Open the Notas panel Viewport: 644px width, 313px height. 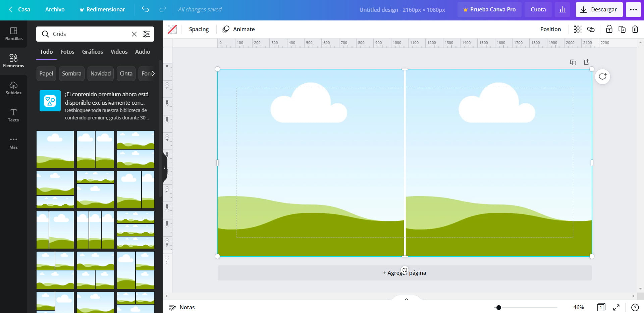pos(182,307)
